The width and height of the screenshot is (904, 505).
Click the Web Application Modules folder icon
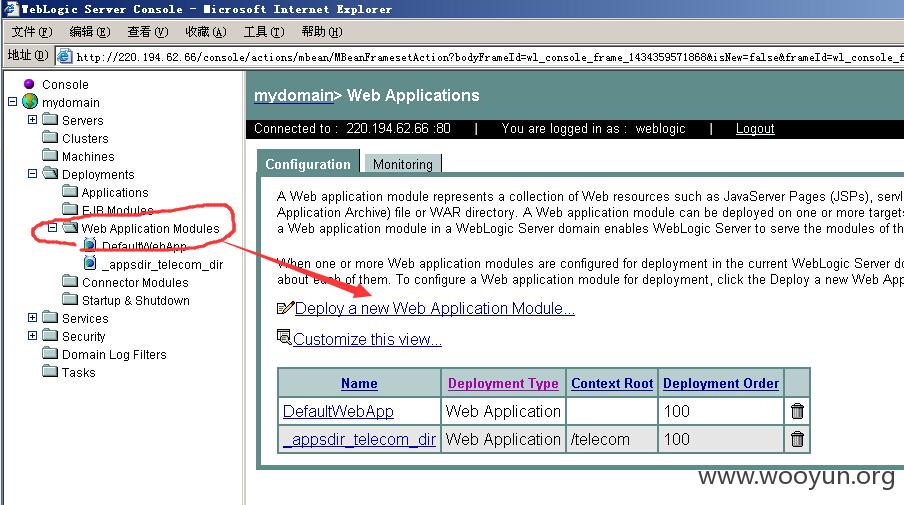70,227
